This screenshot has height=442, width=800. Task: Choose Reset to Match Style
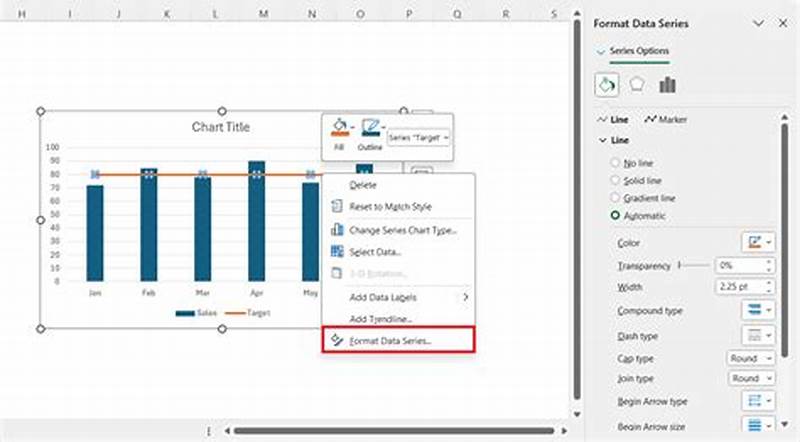[x=398, y=206]
